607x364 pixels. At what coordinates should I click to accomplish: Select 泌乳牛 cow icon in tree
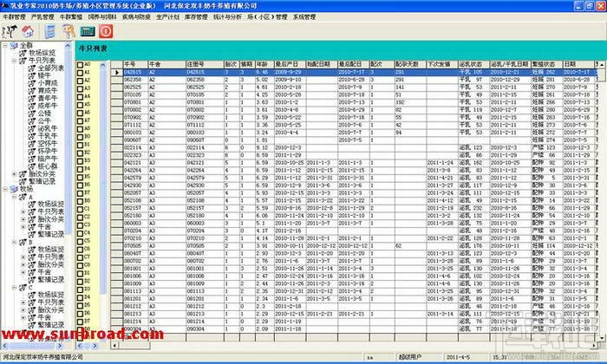[33, 128]
